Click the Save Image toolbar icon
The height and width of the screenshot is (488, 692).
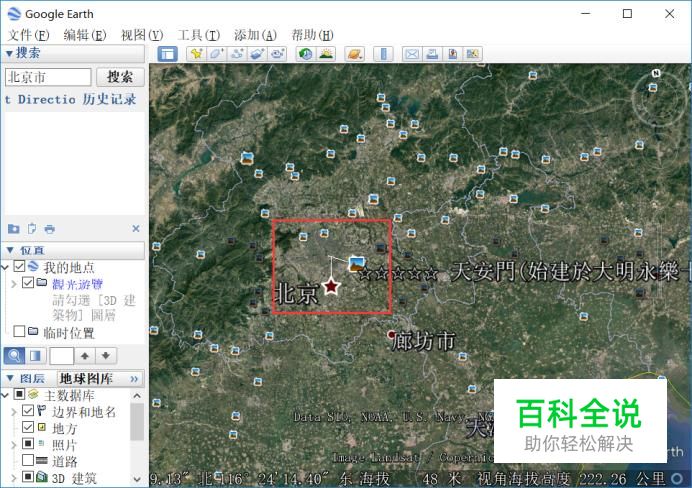452,54
